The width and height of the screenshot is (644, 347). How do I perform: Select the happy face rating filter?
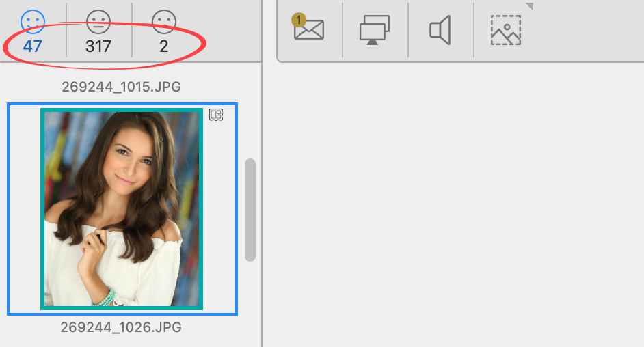(x=33, y=21)
